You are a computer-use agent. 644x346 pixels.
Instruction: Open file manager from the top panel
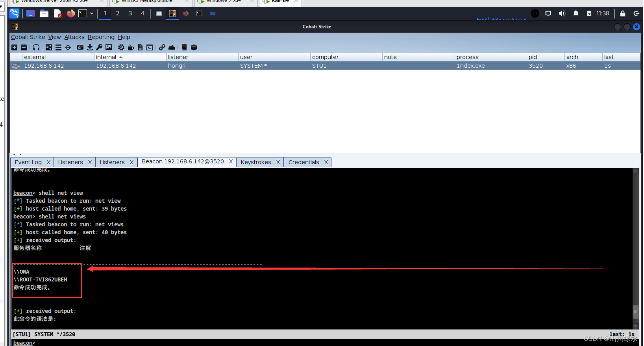coord(44,13)
